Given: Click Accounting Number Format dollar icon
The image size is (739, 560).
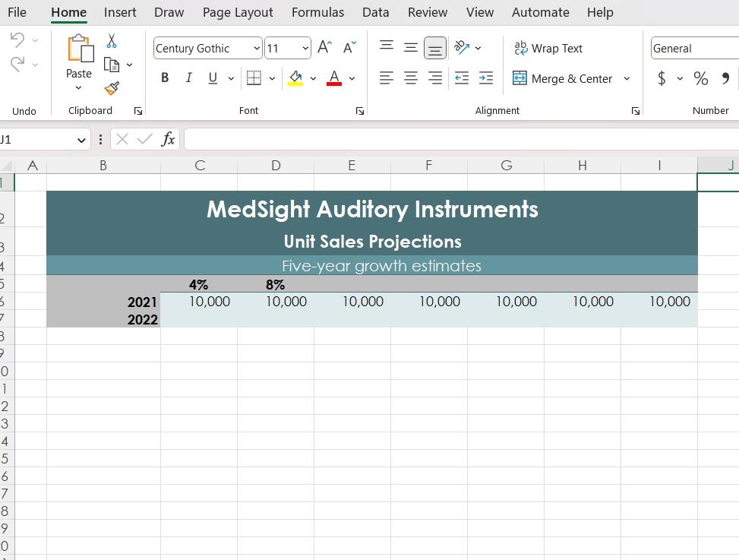Looking at the screenshot, I should (662, 78).
